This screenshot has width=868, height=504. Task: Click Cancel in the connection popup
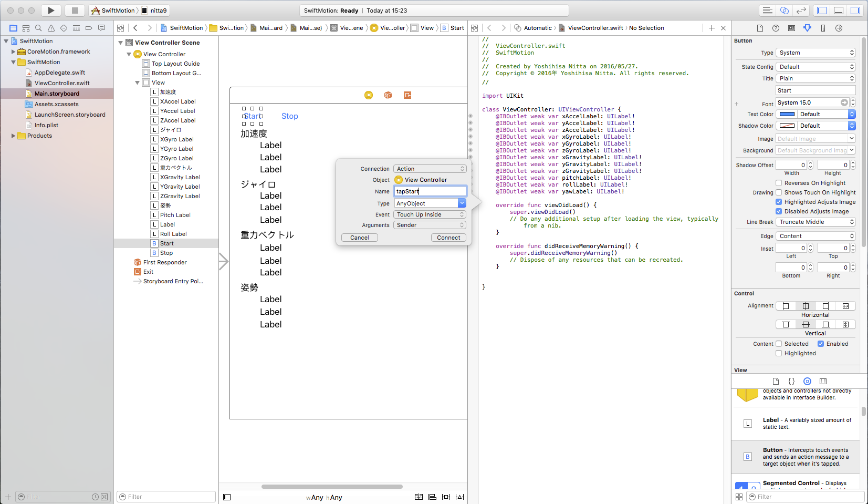(x=360, y=238)
